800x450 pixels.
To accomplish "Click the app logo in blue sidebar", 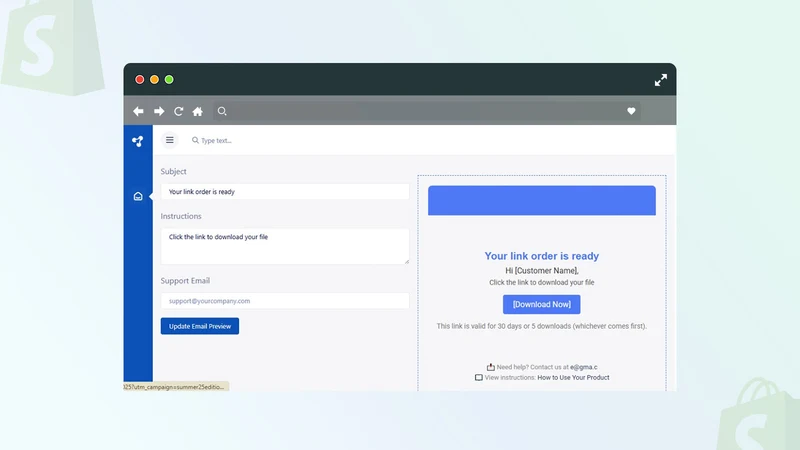I will [x=138, y=141].
